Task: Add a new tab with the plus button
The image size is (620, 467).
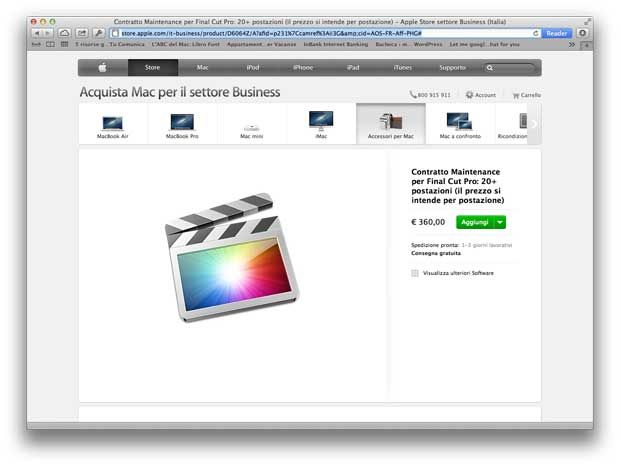Action: point(586,45)
